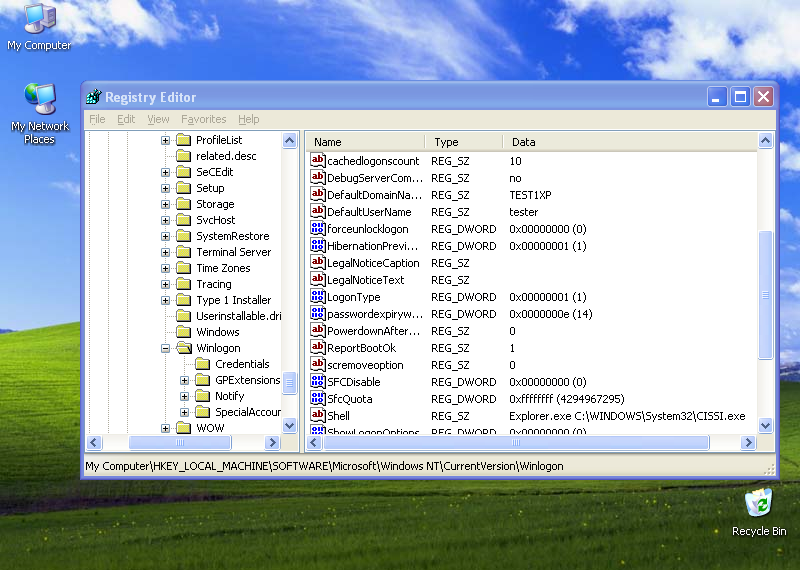Viewport: 800px width, 570px height.
Task: Click the forceunlocklogon DWORD value icon
Action: pyautogui.click(x=317, y=229)
